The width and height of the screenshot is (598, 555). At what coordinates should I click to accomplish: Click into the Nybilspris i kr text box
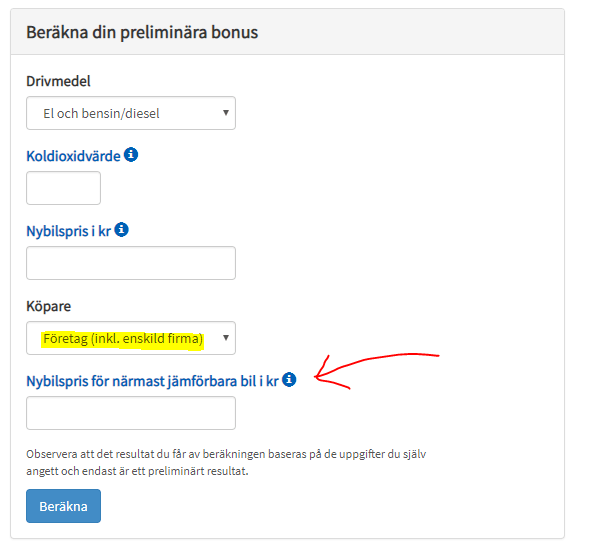click(131, 263)
